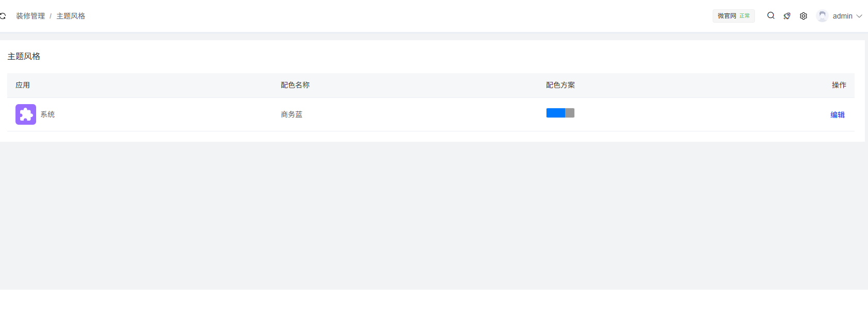Click the refresh icon beside the breadcrumb
Image resolution: width=868 pixels, height=334 pixels.
point(3,16)
